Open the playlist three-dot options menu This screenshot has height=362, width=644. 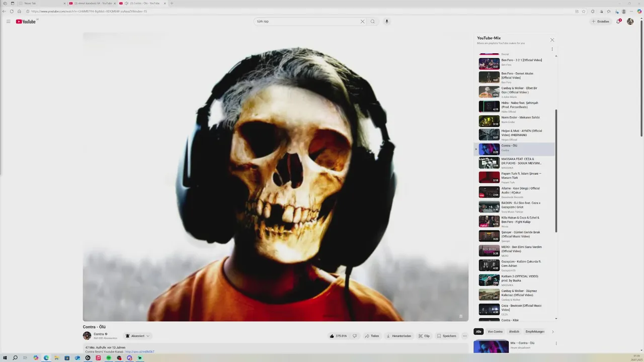(x=552, y=49)
